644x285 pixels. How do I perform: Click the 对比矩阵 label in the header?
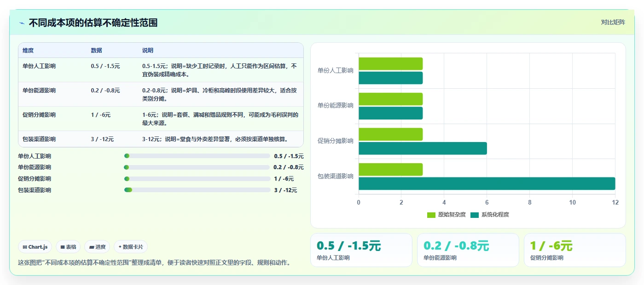pos(613,22)
